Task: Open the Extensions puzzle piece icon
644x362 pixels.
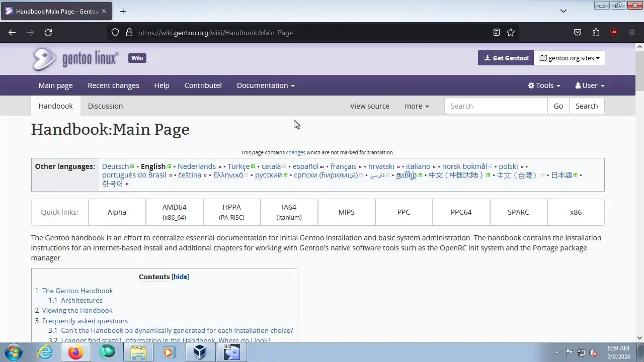Action: pyautogui.click(x=596, y=33)
